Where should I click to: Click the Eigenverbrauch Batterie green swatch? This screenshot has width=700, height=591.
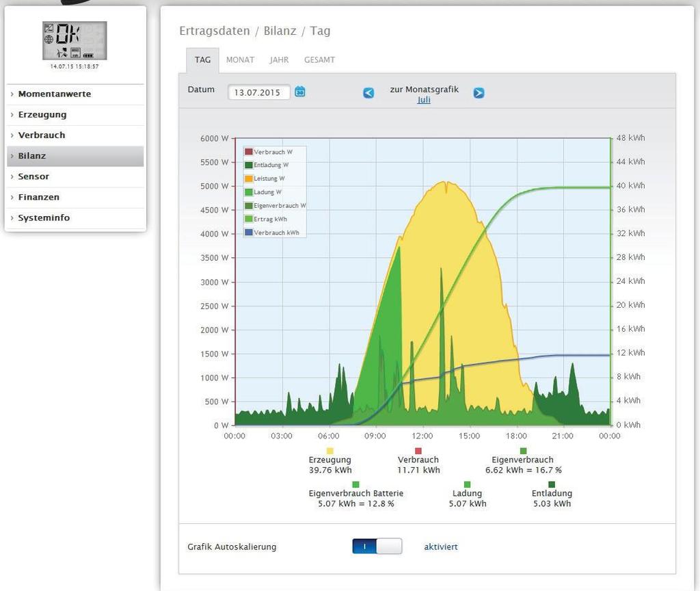pos(355,484)
